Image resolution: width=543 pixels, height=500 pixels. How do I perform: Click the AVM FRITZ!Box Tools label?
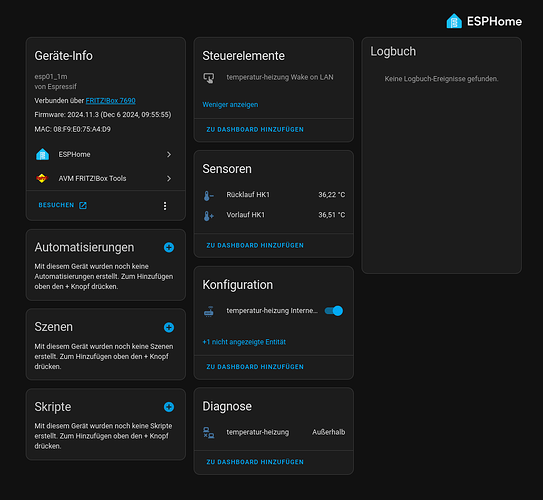92,178
